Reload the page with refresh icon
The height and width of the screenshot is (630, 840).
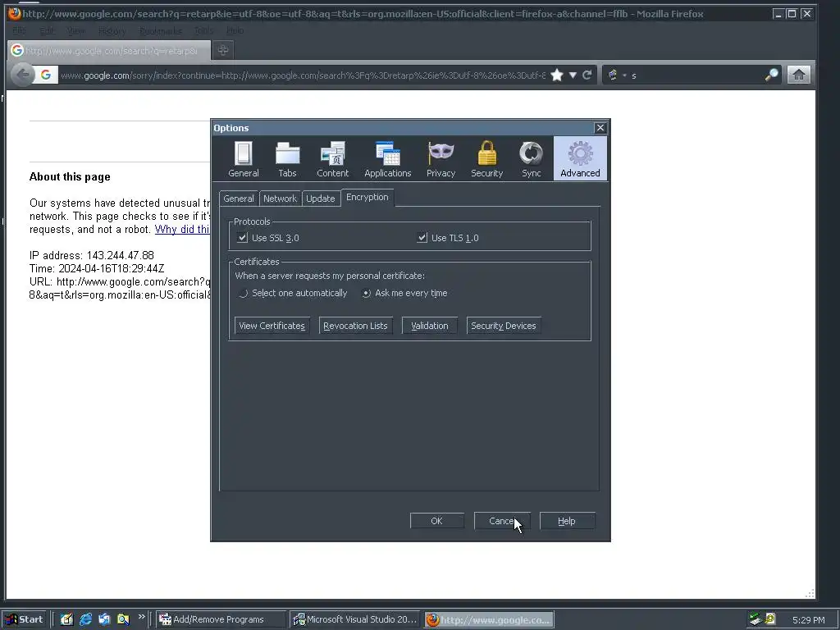(587, 75)
